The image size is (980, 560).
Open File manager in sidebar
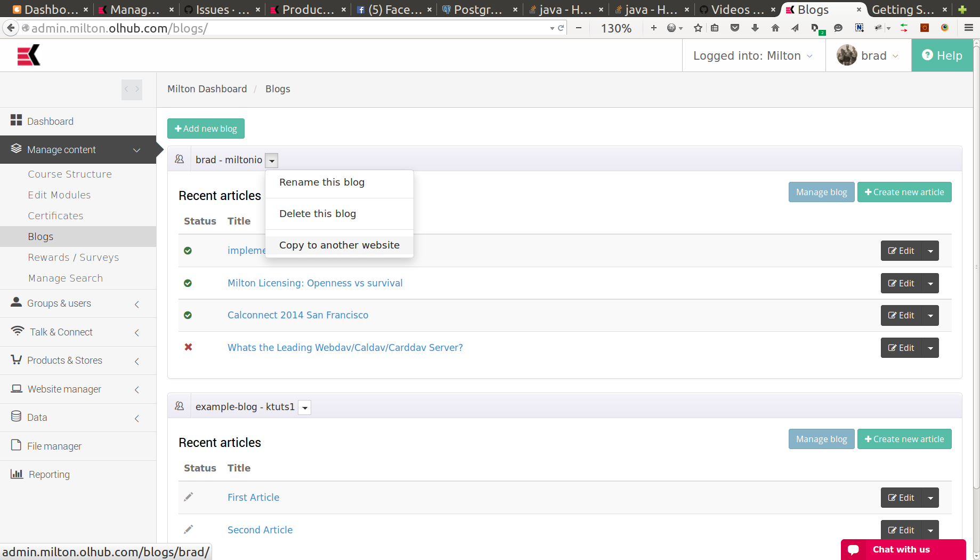click(78, 446)
